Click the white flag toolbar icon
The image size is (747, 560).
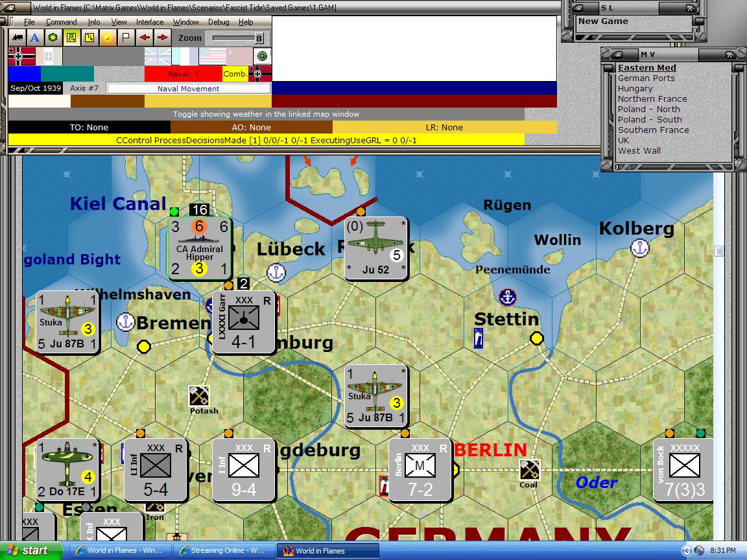(x=126, y=38)
